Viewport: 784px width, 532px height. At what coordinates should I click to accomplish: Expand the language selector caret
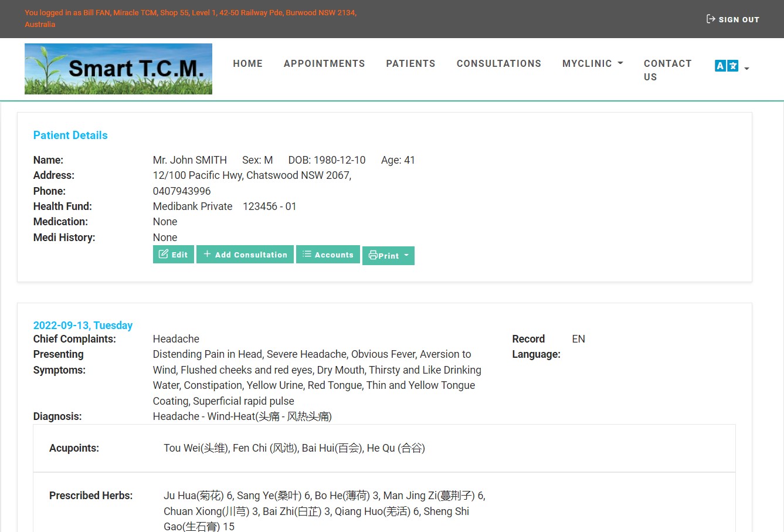[x=746, y=69]
